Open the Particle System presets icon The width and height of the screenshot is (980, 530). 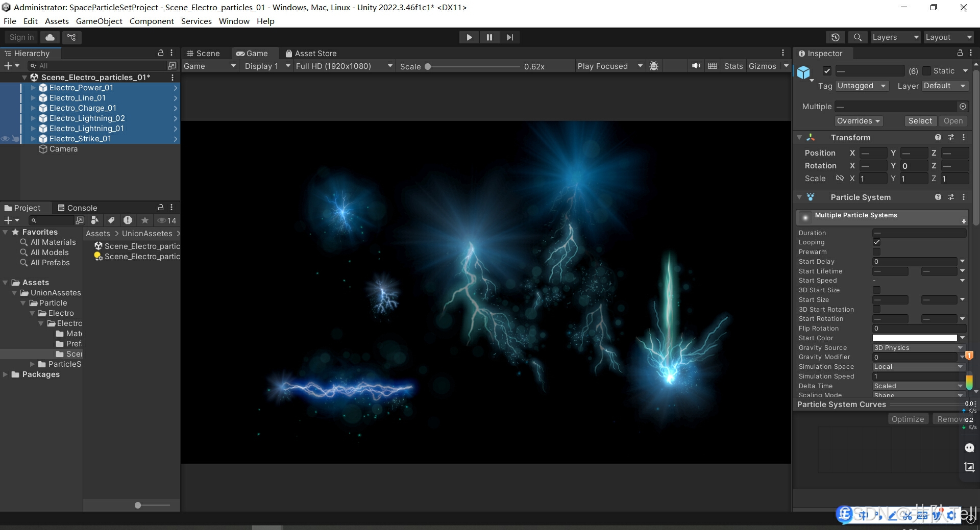tap(951, 197)
